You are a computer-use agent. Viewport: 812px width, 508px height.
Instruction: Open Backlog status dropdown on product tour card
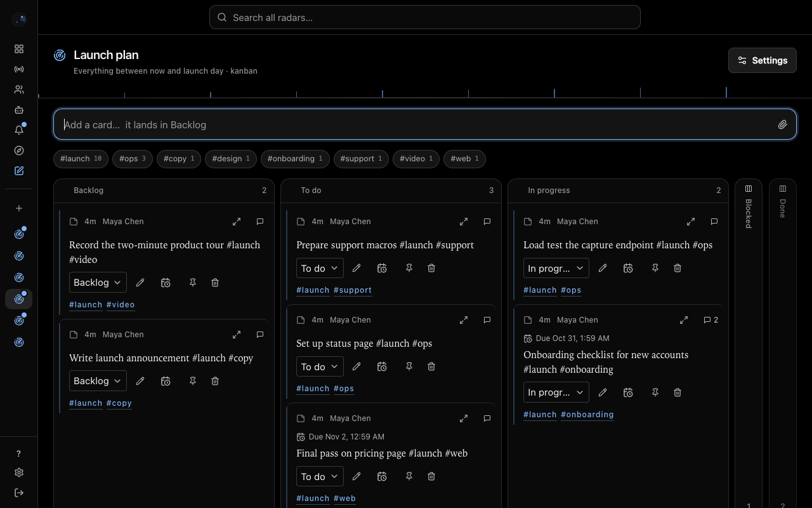pos(98,283)
